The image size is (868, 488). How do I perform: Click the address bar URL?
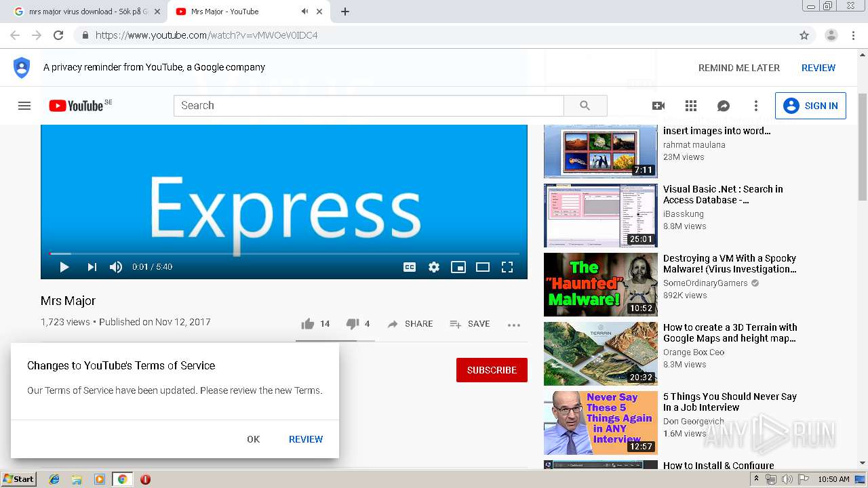[x=207, y=35]
